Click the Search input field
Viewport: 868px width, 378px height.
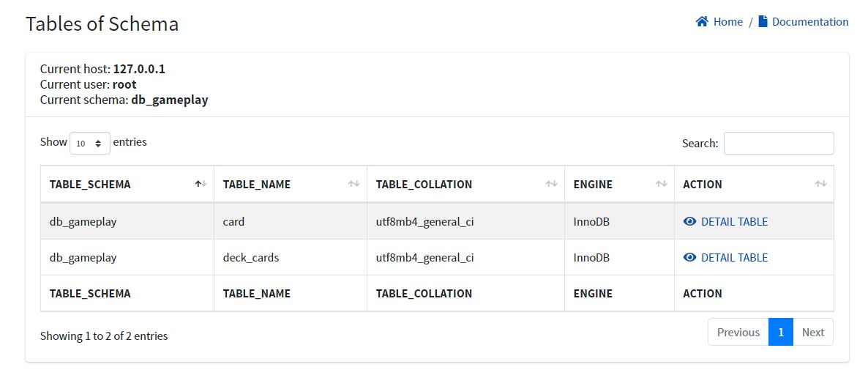click(x=779, y=144)
